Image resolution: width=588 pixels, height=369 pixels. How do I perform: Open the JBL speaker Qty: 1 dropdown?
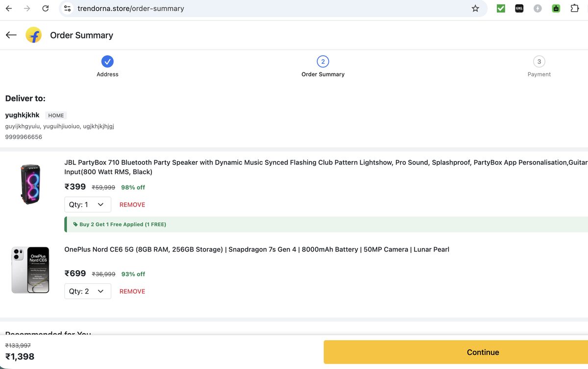88,205
